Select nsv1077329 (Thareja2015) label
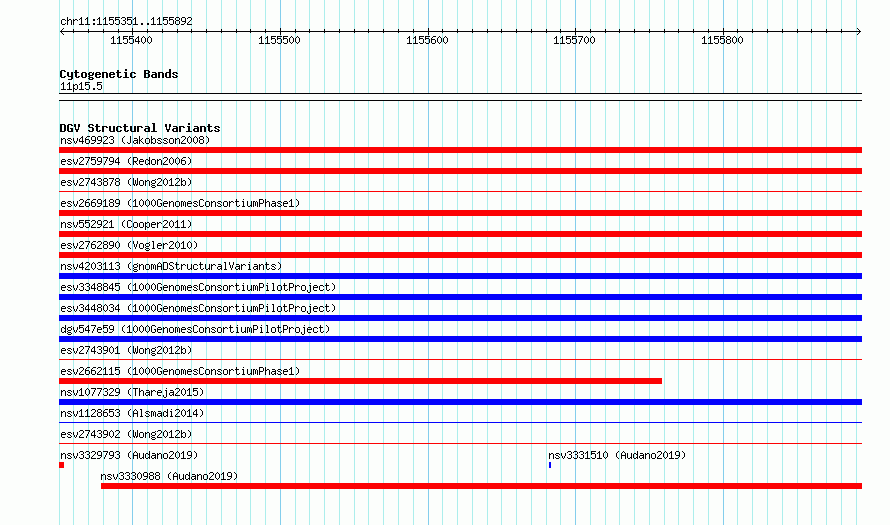The height and width of the screenshot is (525, 890). pos(132,392)
